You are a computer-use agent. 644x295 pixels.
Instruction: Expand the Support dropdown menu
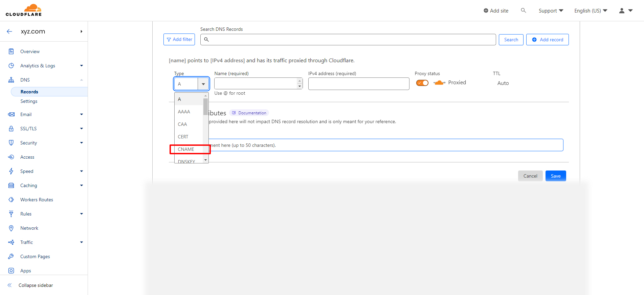[x=551, y=11]
